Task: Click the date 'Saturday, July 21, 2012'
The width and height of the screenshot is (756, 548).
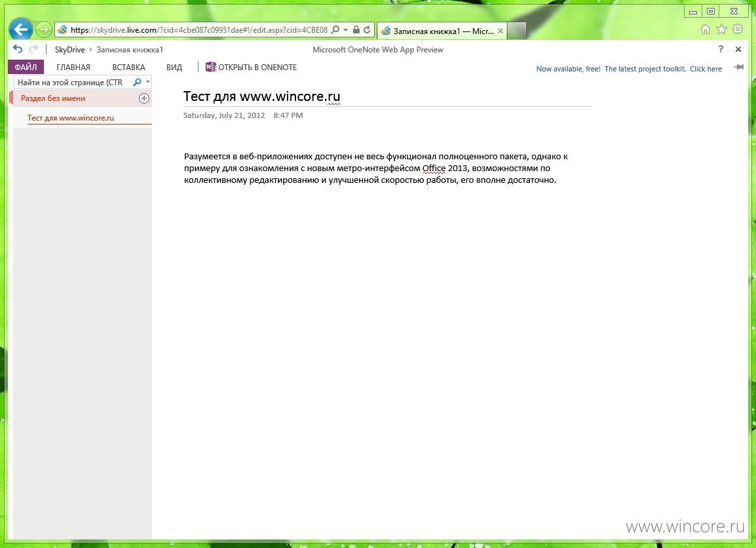Action: pyautogui.click(x=224, y=115)
